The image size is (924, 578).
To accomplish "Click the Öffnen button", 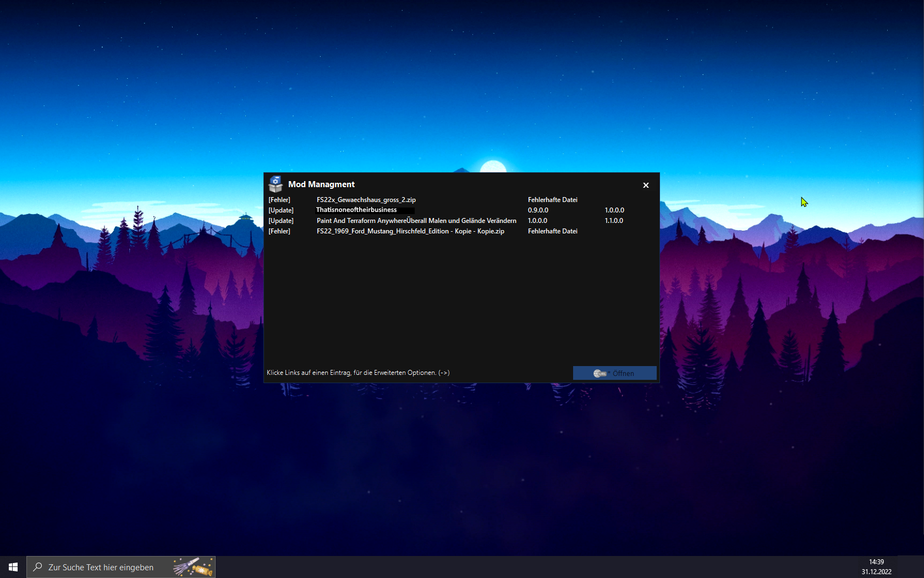I will click(x=614, y=373).
